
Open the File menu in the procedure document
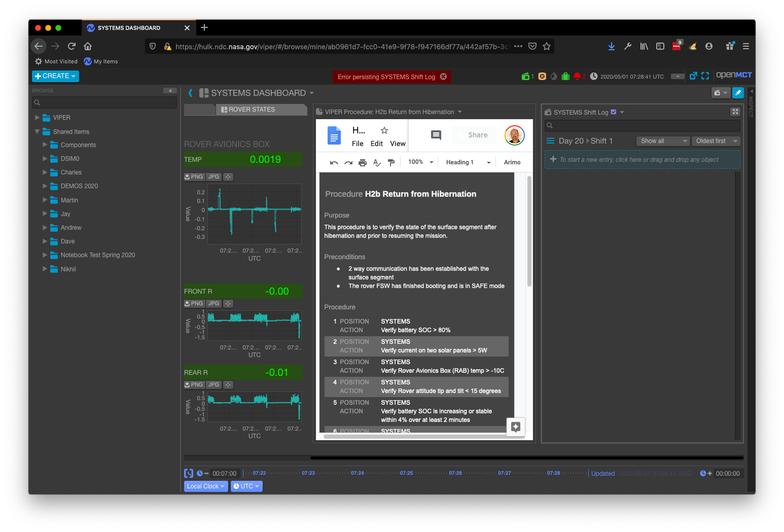(x=358, y=144)
